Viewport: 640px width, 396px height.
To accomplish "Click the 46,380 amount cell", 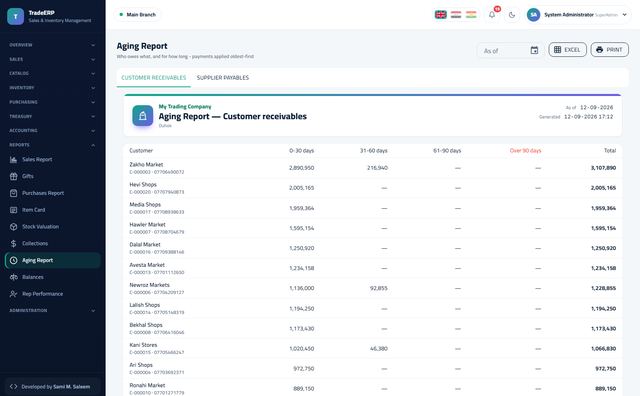I will 379,349.
